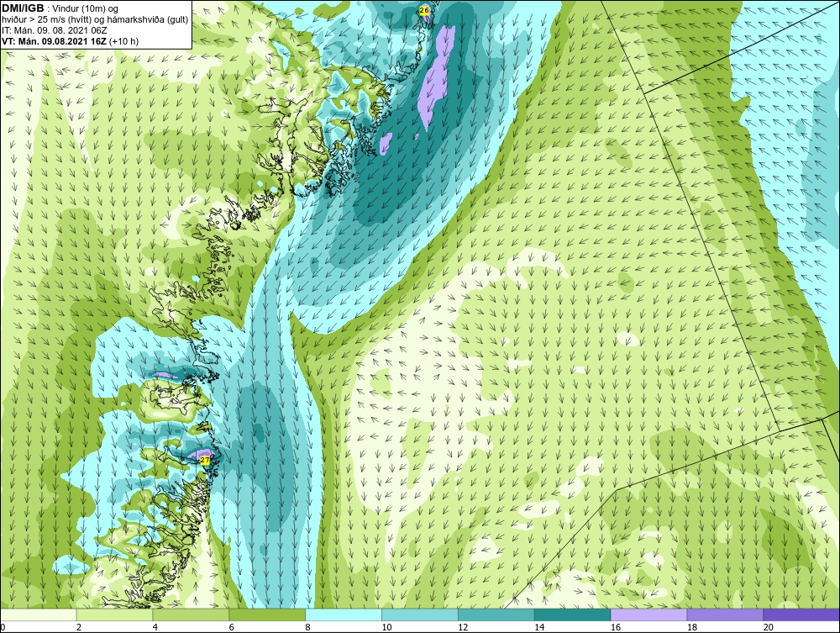This screenshot has height=633, width=840.
Task: Click the 14–16 m/s dark teal legend swatch
Action: click(573, 615)
